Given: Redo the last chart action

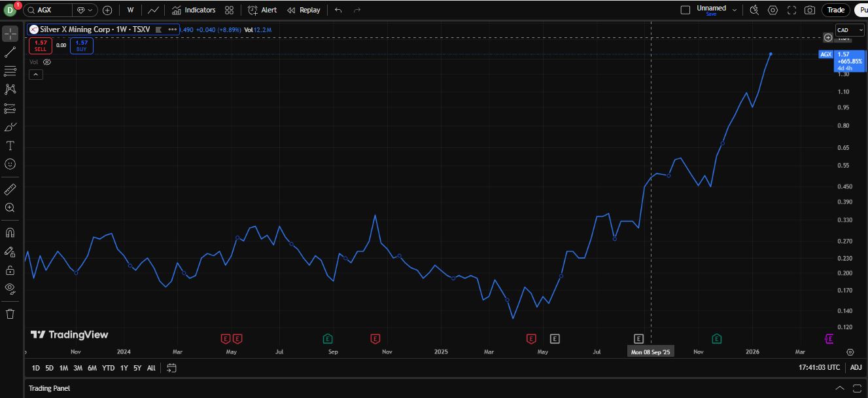Looking at the screenshot, I should [x=357, y=10].
